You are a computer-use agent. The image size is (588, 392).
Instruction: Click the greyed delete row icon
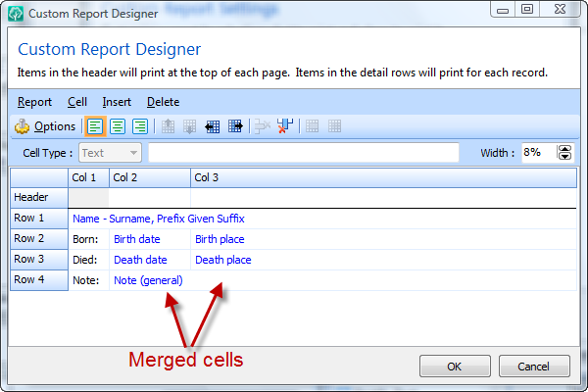263,126
